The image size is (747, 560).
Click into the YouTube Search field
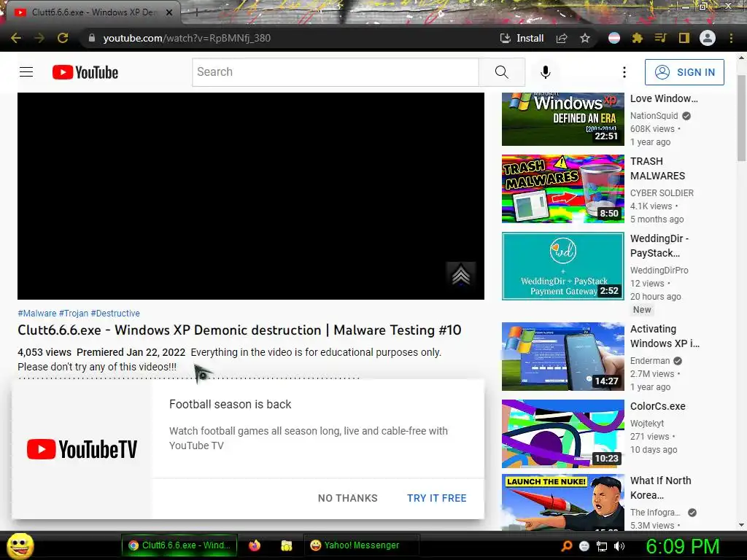(336, 72)
